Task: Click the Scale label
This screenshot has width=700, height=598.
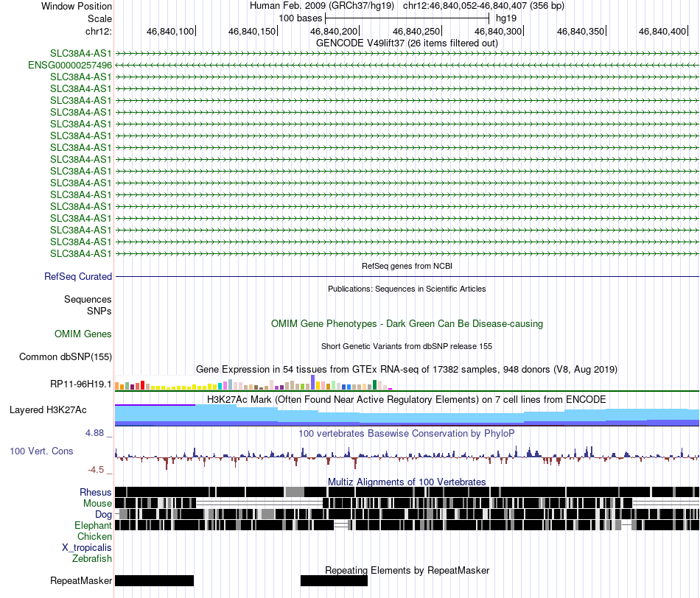Action: coord(100,18)
